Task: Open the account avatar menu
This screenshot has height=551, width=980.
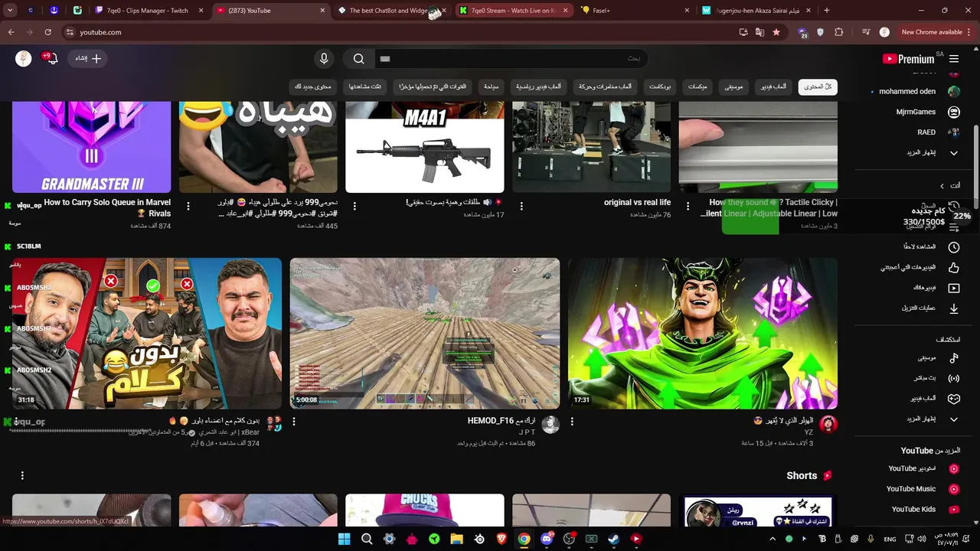Action: point(24,58)
